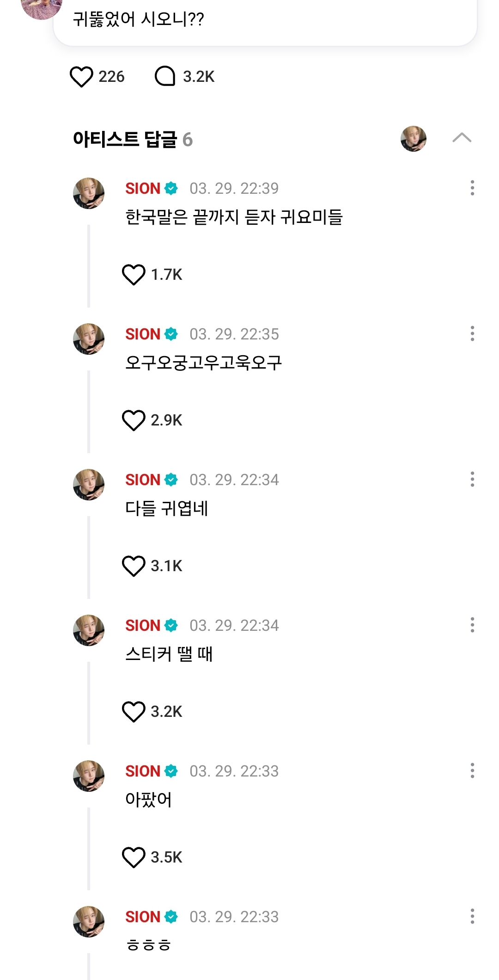The height and width of the screenshot is (980, 499).
Task: Open comments bubble showing 3.2K
Action: pyautogui.click(x=165, y=77)
